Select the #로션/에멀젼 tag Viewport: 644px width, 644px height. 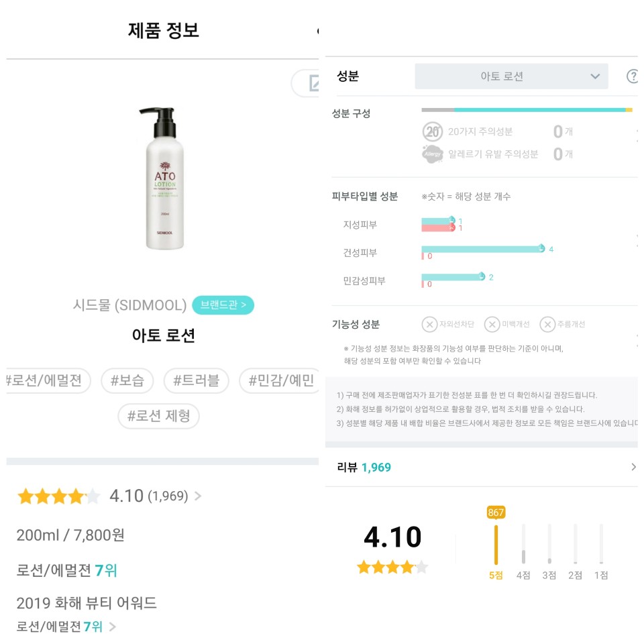pos(44,380)
